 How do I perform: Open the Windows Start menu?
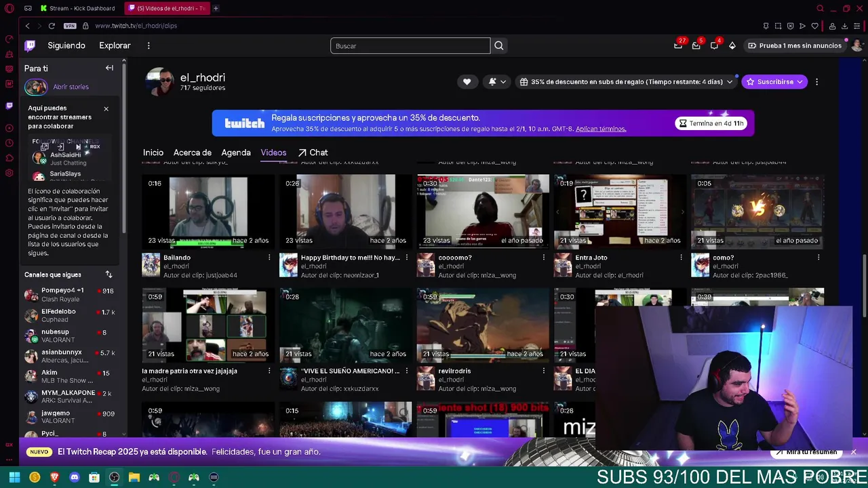point(14,477)
